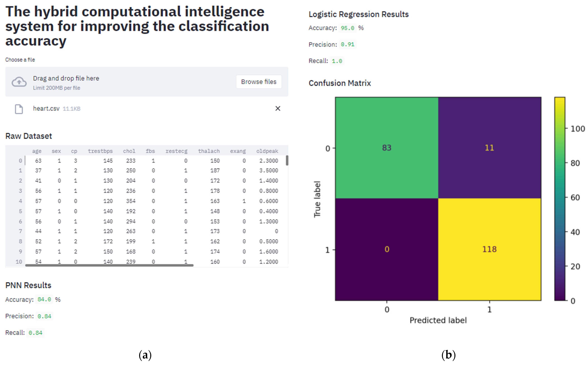Screen dimensions: 588x366
Task: Click the dataset horizontal scrollbar
Action: 109,265
